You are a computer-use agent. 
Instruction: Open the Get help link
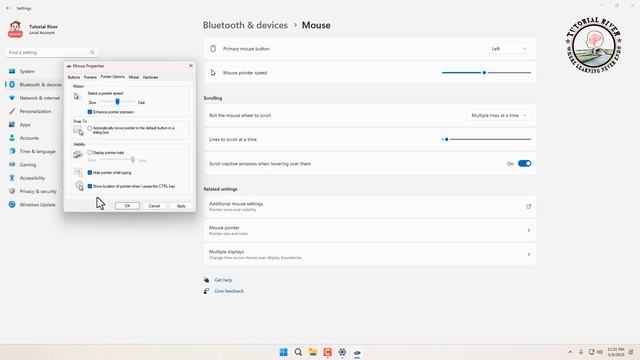click(223, 280)
